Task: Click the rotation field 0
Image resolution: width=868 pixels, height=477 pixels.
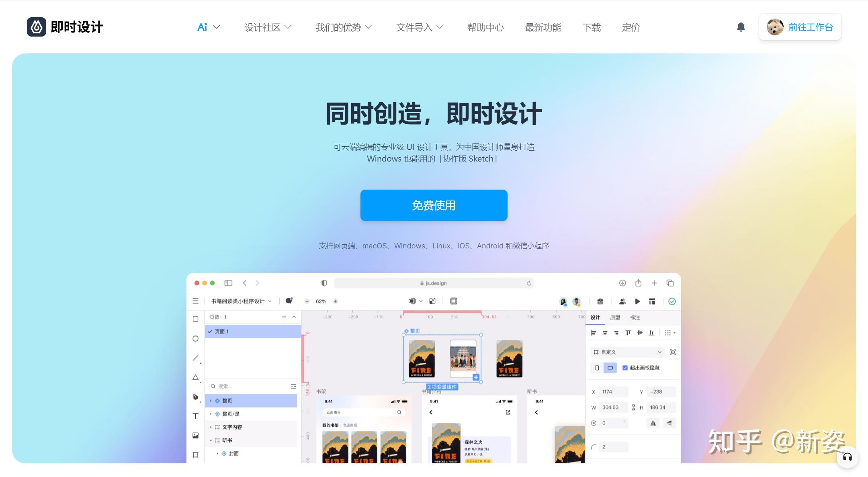Action: pos(613,423)
